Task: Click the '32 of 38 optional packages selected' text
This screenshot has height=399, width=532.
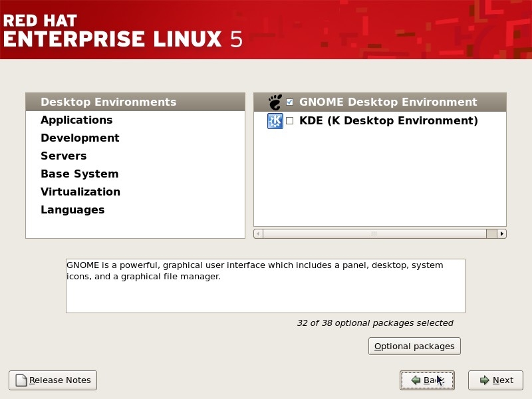Action: [x=375, y=323]
